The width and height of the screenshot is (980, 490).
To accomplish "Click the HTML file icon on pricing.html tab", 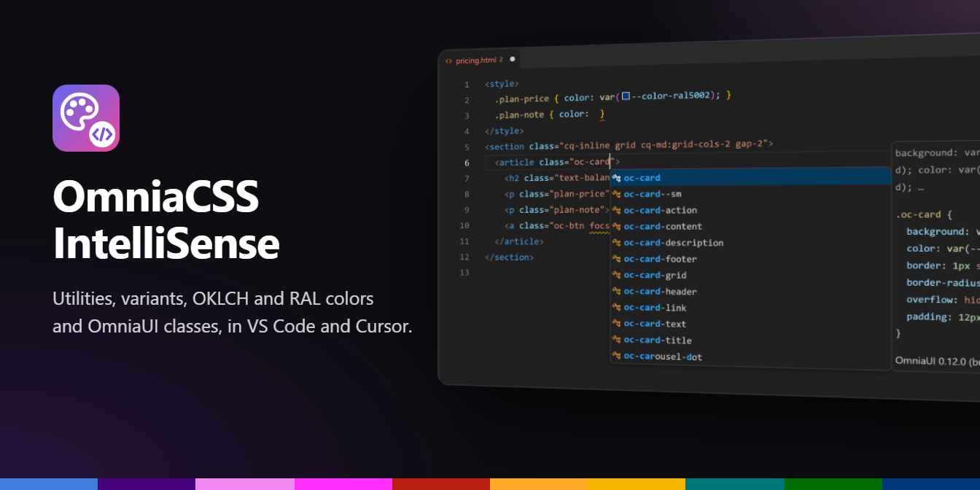I will 448,61.
